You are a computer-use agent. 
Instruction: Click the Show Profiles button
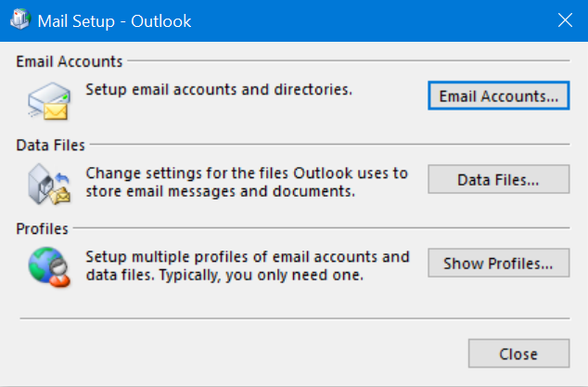(x=499, y=264)
